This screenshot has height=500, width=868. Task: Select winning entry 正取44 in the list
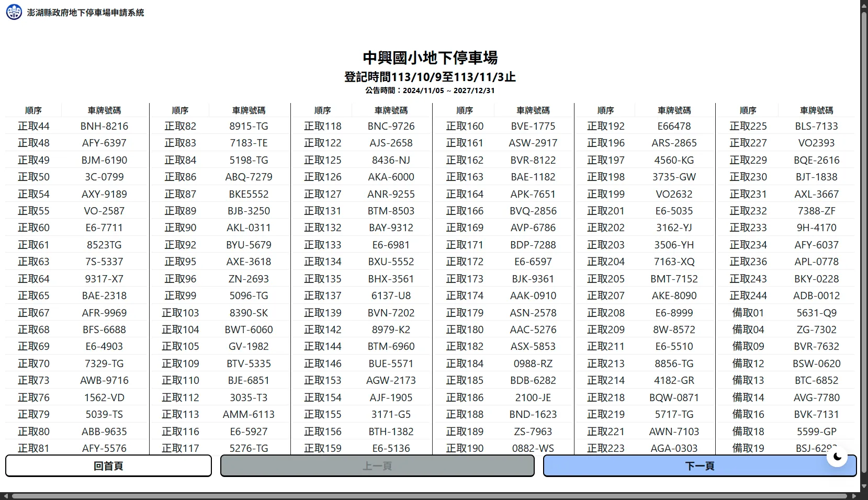tap(33, 126)
